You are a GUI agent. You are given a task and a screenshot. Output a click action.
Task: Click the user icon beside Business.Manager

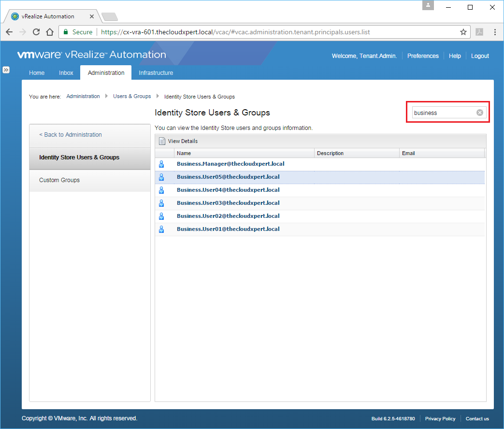tap(162, 164)
